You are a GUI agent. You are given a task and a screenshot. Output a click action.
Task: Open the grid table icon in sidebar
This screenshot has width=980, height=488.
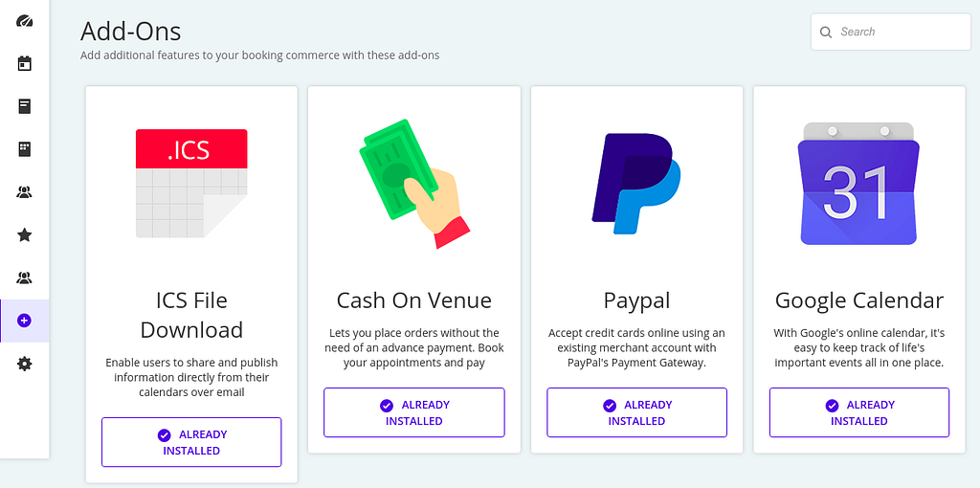(25, 149)
